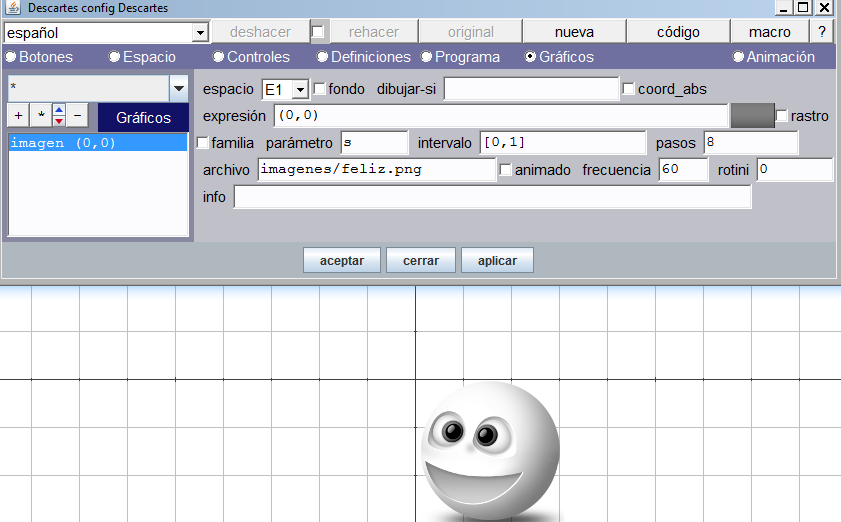The width and height of the screenshot is (841, 522).
Task: Click the plus icon to add graphic
Action: coord(19,117)
